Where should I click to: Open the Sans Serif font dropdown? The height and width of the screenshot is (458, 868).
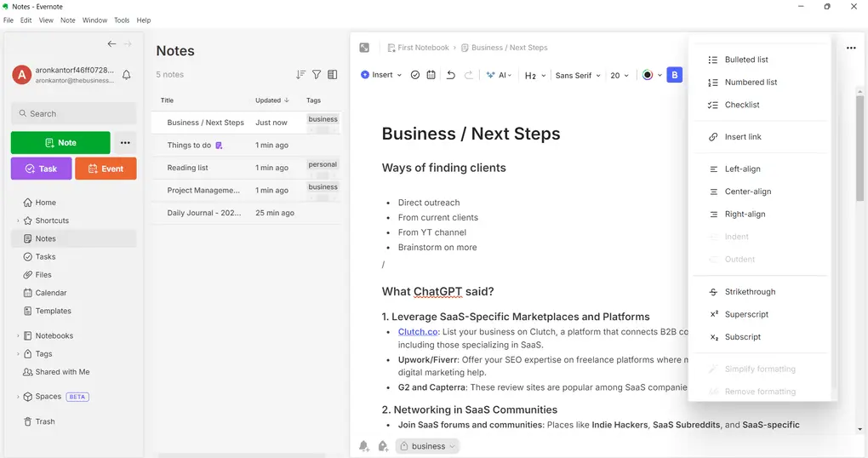[x=577, y=75]
